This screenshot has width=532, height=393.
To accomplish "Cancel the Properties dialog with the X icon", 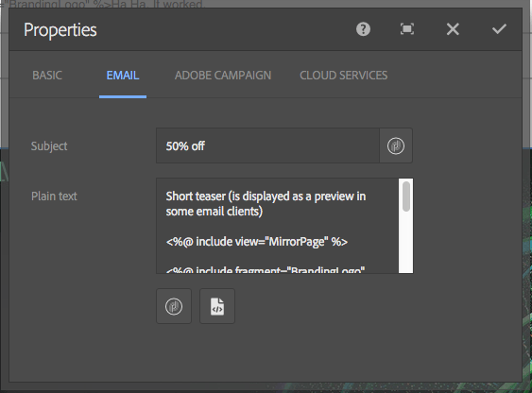I will pos(453,29).
